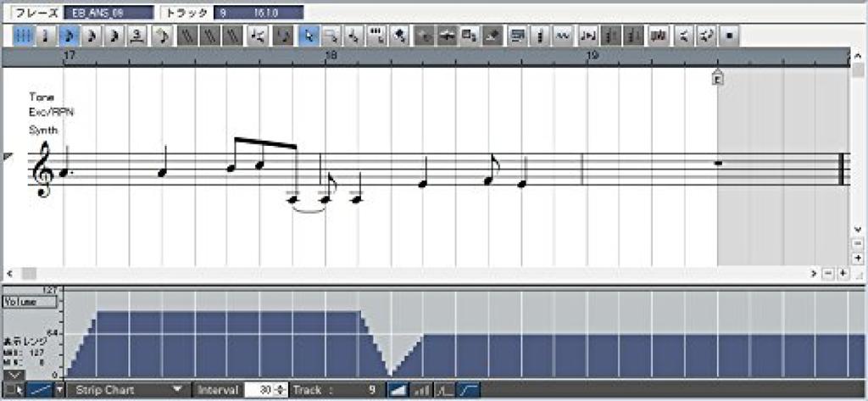
Task: Click the dark pencil edit icon
Action: [x=492, y=36]
